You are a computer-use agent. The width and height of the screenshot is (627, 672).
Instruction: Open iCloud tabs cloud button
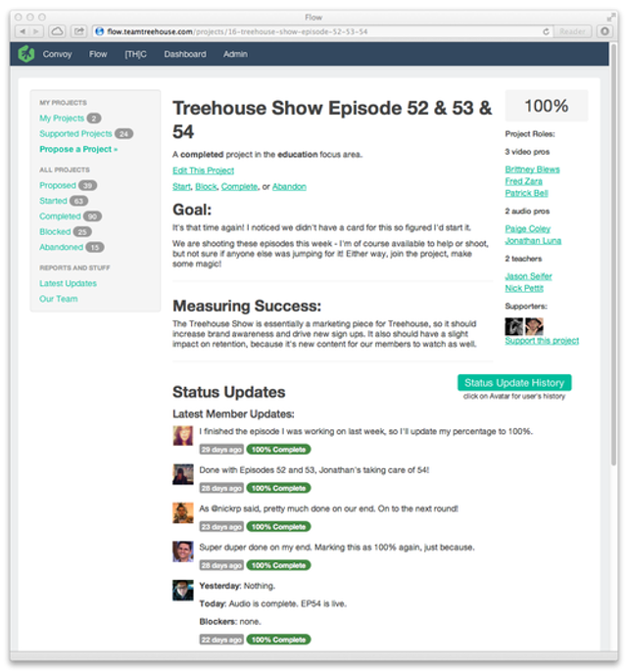pyautogui.click(x=57, y=31)
